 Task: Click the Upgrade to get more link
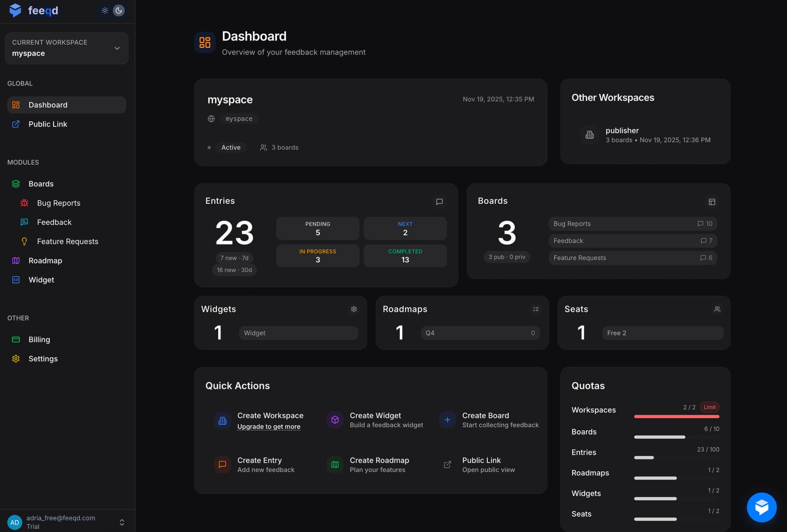coord(268,426)
